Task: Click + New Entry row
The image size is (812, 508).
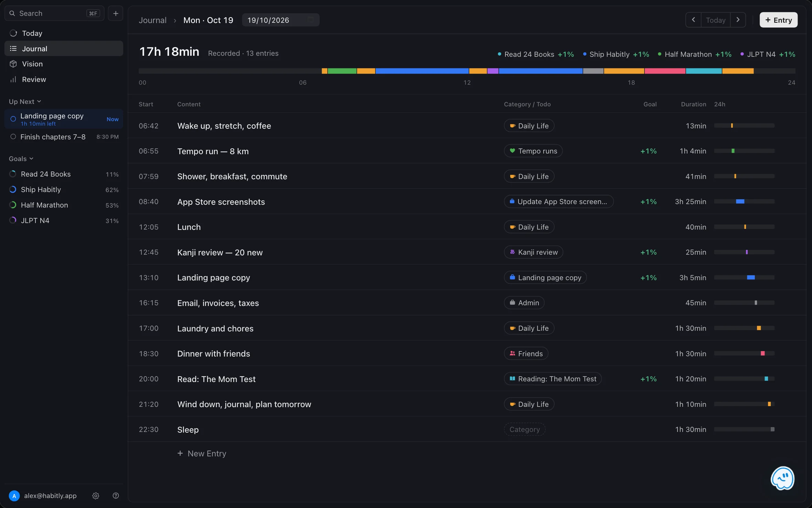Action: [202, 454]
